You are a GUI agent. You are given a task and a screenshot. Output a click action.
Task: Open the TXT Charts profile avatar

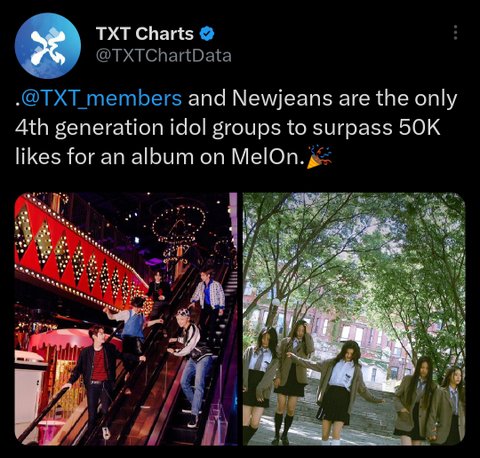48,46
